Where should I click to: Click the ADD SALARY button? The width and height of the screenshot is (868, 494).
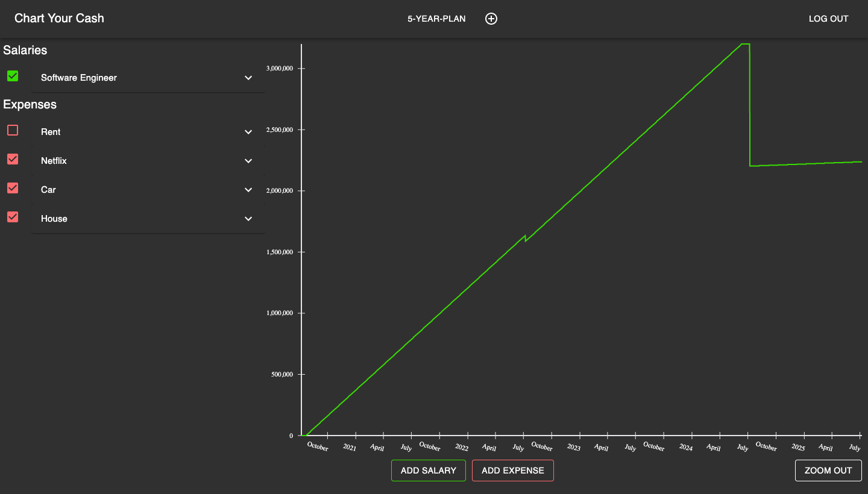(x=428, y=471)
